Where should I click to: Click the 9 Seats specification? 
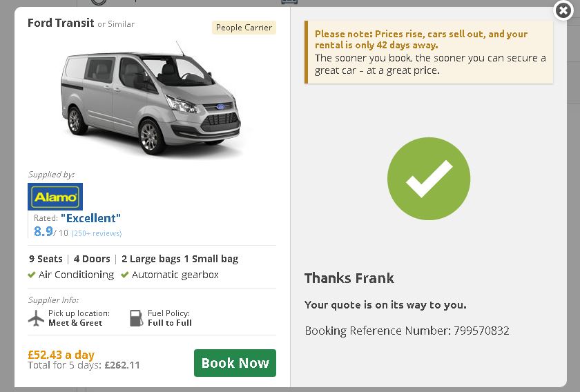(x=46, y=259)
